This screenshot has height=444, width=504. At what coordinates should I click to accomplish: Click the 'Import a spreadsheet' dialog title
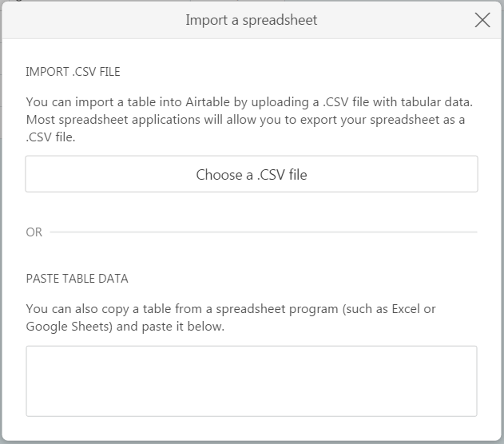[252, 20]
